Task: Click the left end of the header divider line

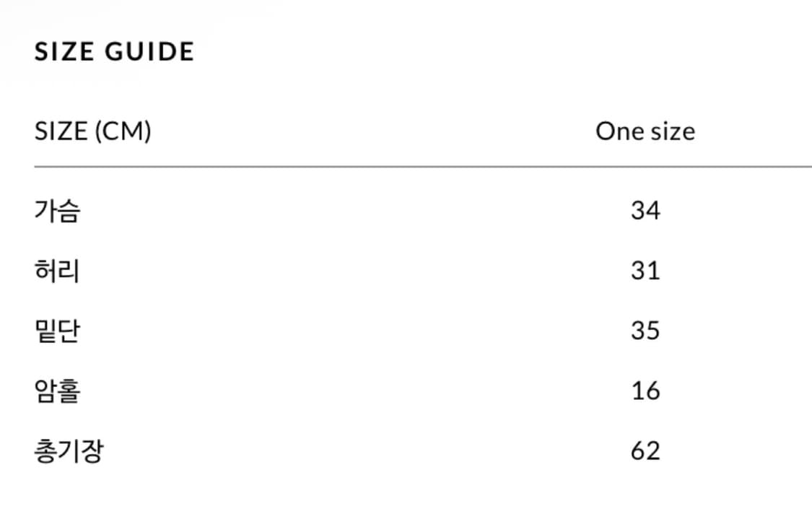Action: [38, 167]
